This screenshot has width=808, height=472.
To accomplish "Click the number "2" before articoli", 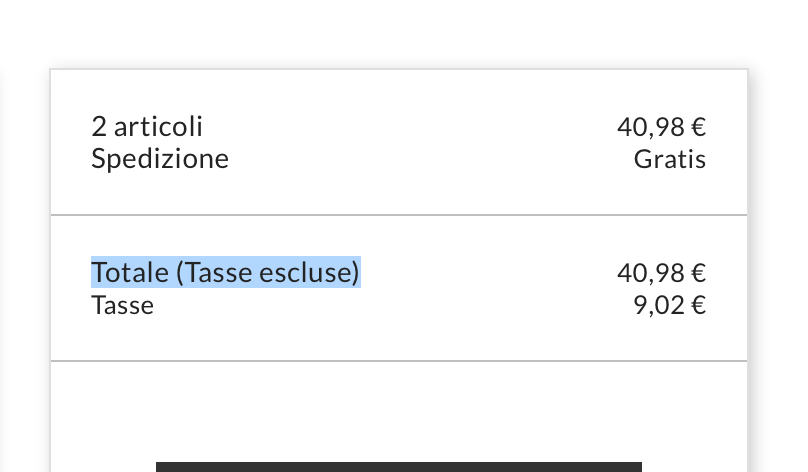I will (99, 127).
